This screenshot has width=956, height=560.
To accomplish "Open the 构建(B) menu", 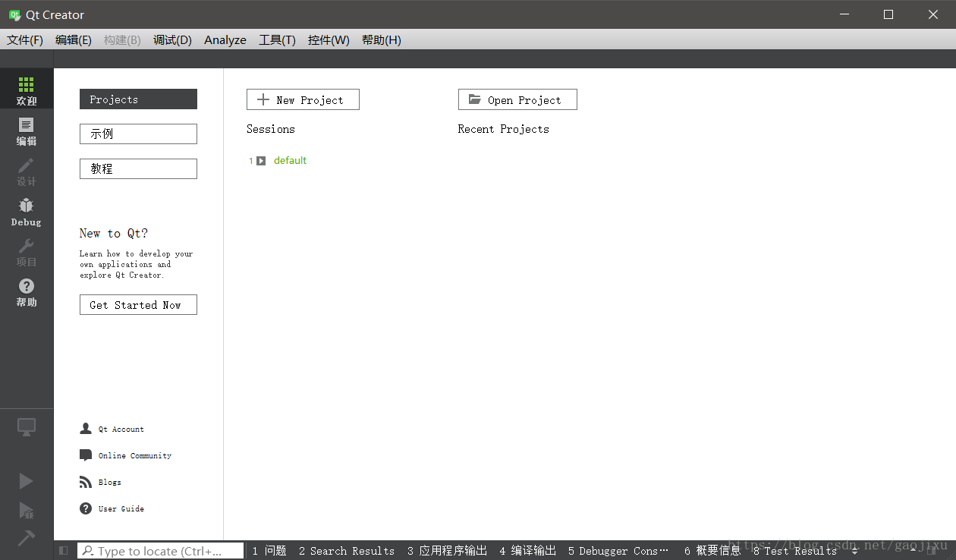I will pyautogui.click(x=122, y=40).
